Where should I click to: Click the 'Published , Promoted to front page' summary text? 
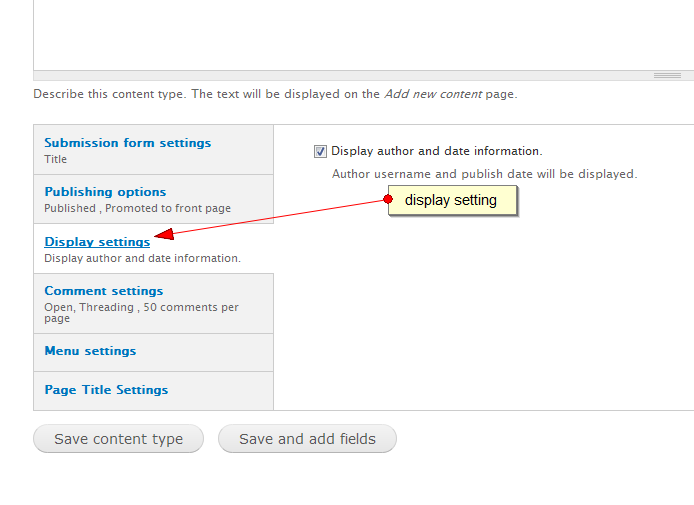(138, 208)
